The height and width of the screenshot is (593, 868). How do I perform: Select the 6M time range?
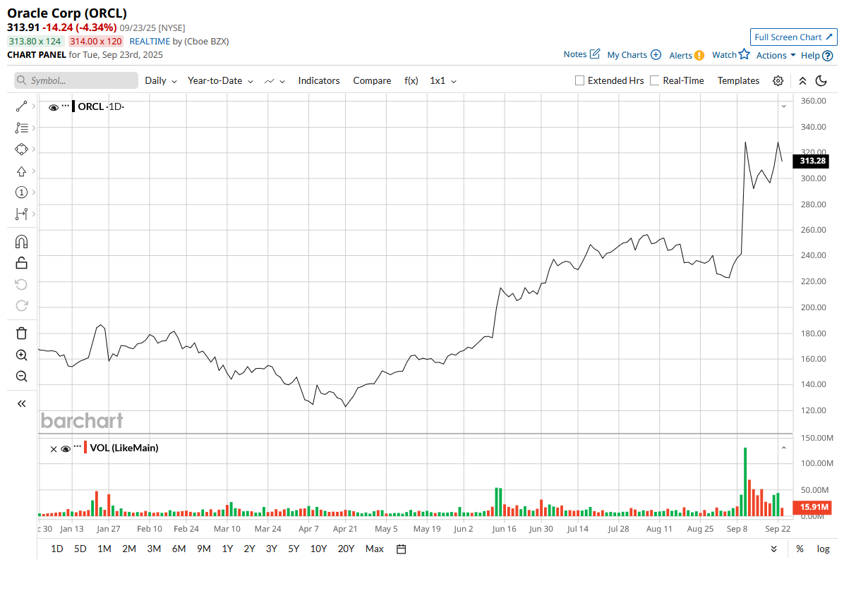pyautogui.click(x=179, y=549)
